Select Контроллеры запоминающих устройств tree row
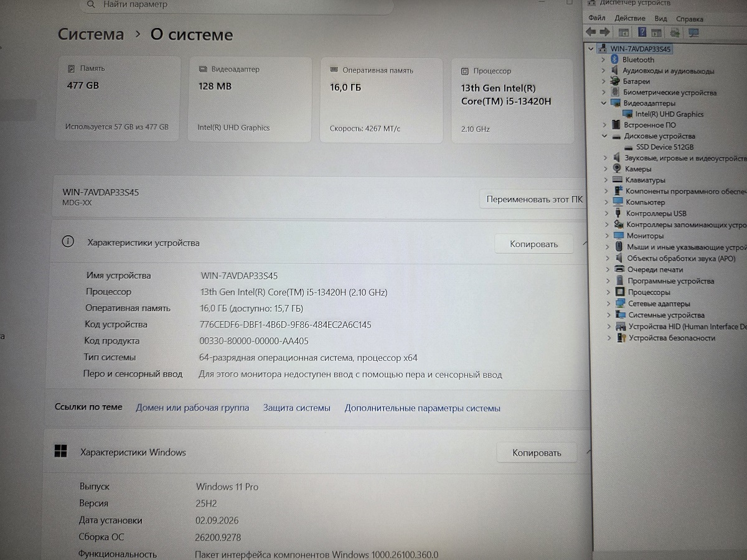Viewport: 747px width, 560px height. click(x=680, y=225)
